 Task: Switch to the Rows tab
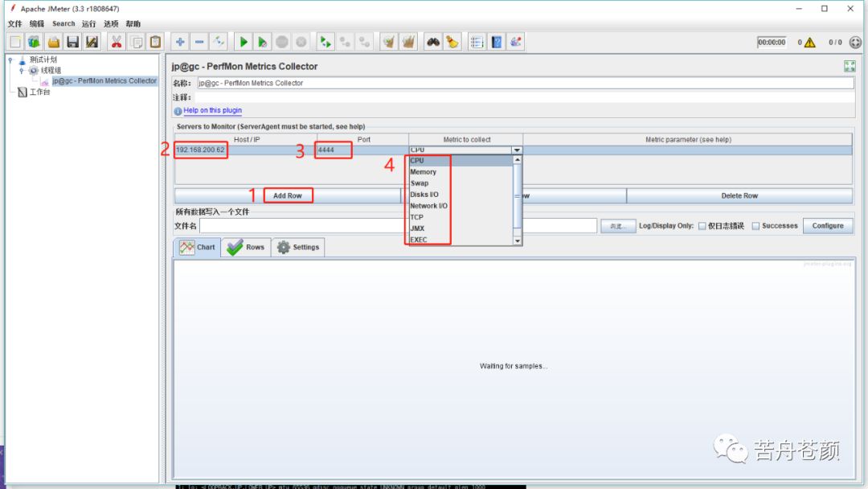246,247
